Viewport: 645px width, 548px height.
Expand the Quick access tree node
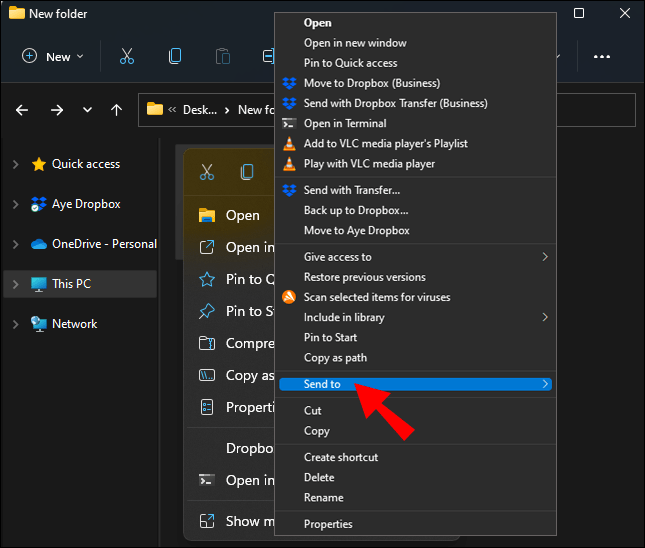click(15, 164)
